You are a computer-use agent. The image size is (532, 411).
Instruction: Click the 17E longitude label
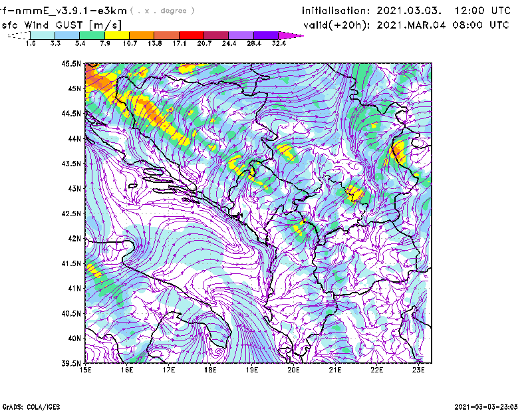click(x=169, y=370)
